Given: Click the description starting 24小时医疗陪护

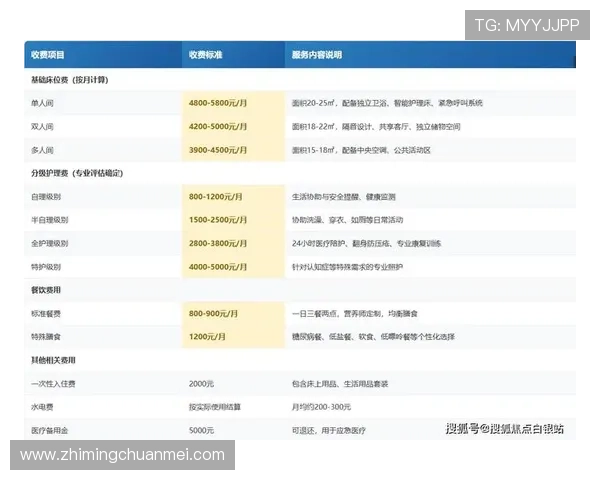Looking at the screenshot, I should point(367,243).
